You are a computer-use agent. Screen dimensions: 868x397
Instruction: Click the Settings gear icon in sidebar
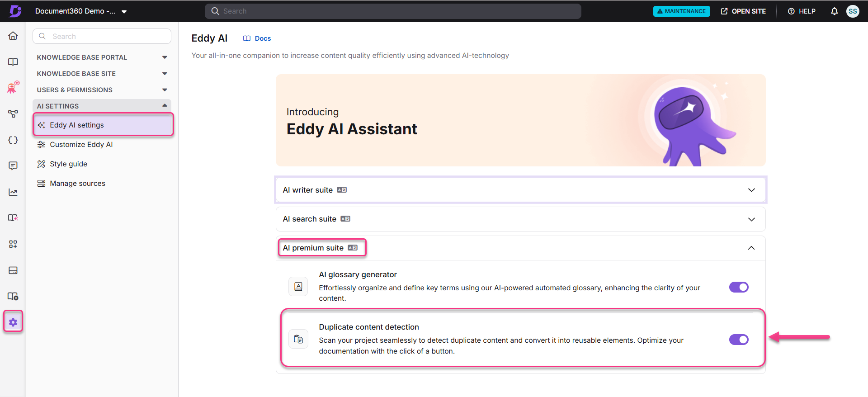coord(13,322)
